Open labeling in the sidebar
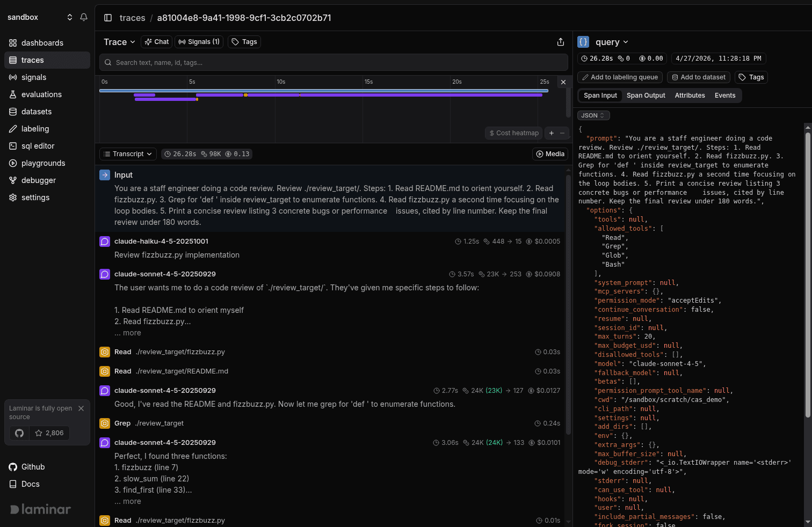Screen dimensions: 812x527 pos(47,129)
